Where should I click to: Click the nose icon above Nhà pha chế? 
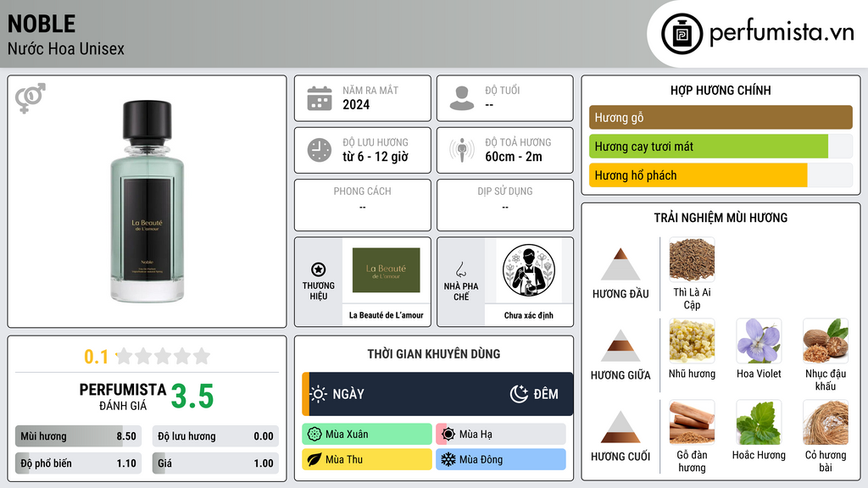[460, 269]
